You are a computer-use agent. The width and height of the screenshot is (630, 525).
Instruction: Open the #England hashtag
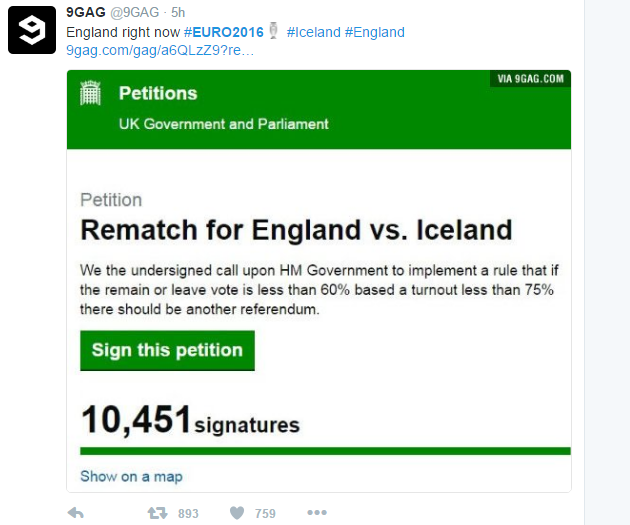click(375, 32)
